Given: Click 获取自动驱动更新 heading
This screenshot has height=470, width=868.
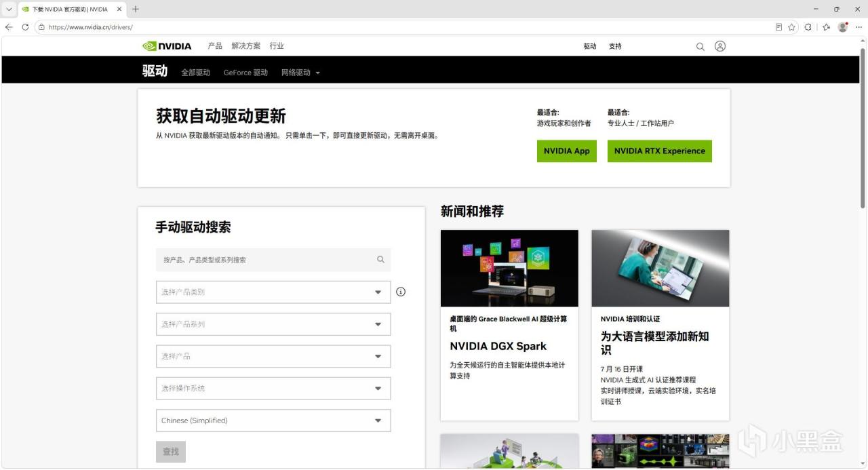Looking at the screenshot, I should [x=221, y=116].
